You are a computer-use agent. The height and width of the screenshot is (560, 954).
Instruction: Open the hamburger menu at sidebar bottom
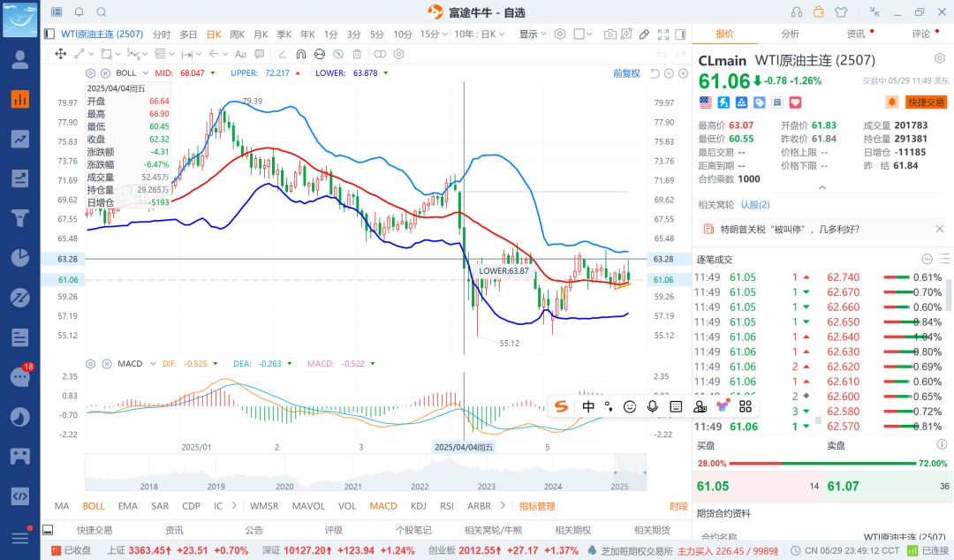(x=20, y=538)
